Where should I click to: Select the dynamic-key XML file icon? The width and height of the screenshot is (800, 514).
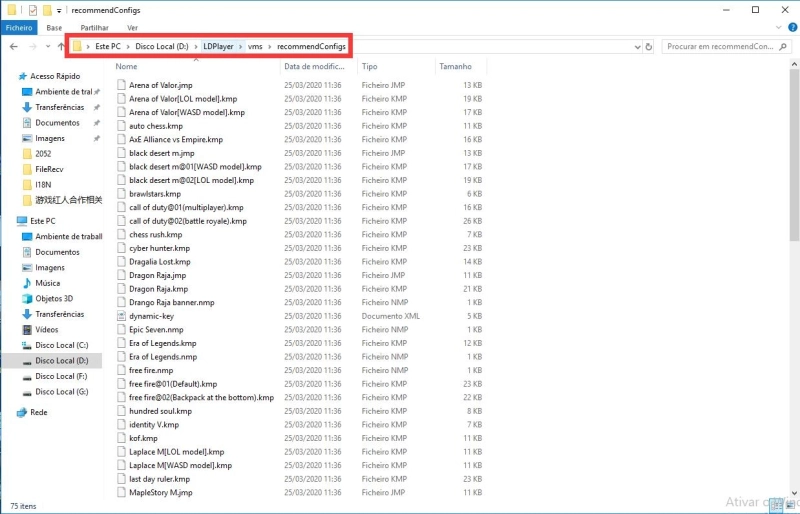point(121,316)
